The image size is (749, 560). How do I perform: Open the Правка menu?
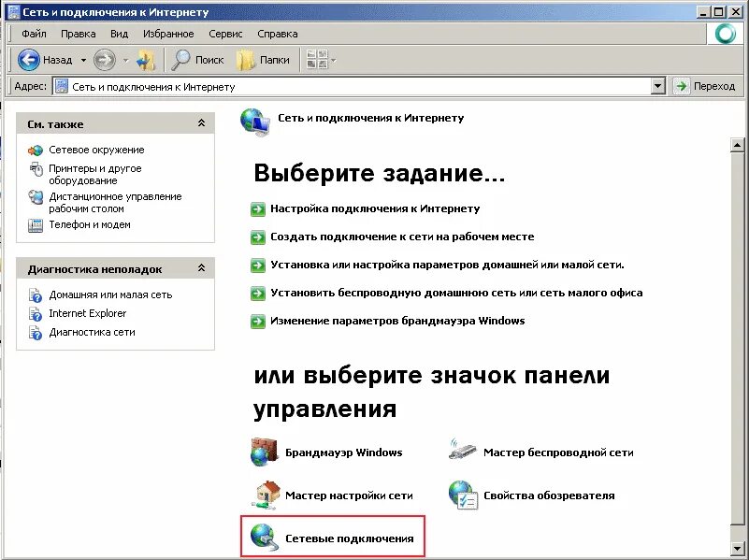tap(78, 34)
